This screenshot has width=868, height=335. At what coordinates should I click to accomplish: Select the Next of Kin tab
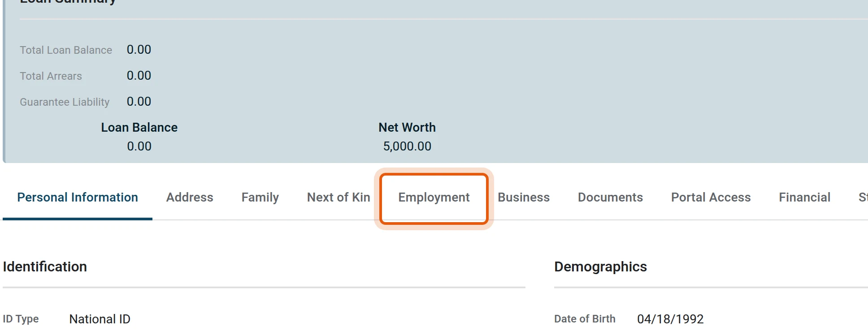[339, 198]
